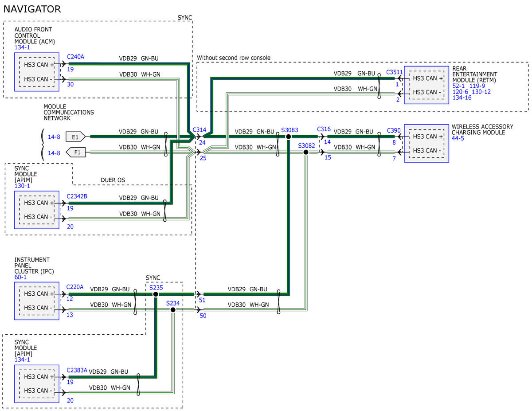This screenshot has width=532, height=411.
Task: Click the 'WIRELESS ACCESSORY CHARGING MODULE' label
Action: point(482,129)
